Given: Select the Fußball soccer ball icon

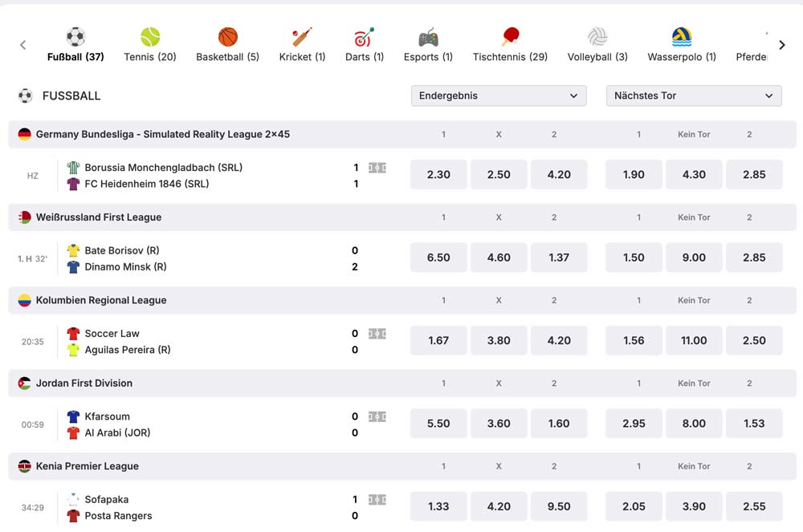Looking at the screenshot, I should pyautogui.click(x=75, y=36).
